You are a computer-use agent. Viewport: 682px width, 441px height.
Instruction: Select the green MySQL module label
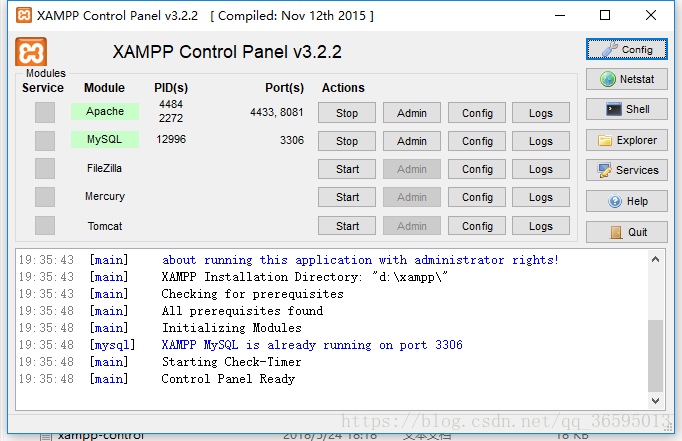(x=105, y=140)
